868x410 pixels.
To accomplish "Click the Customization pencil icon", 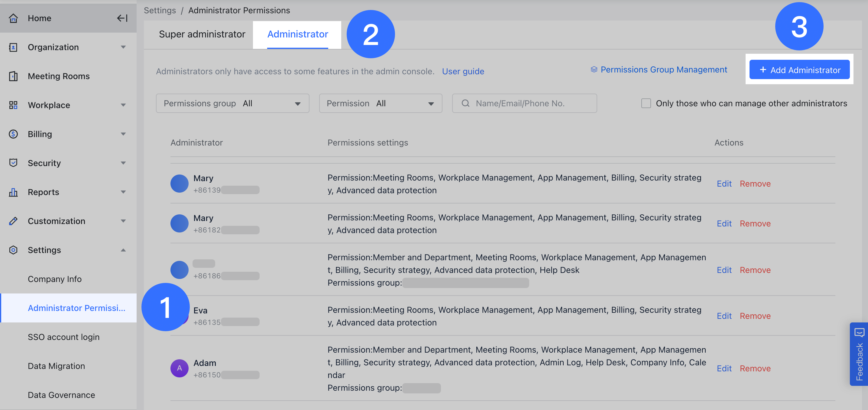I will point(13,221).
